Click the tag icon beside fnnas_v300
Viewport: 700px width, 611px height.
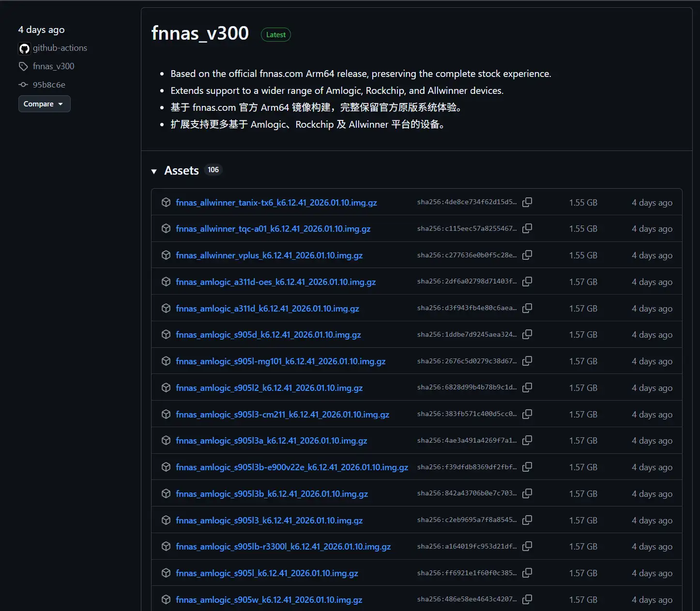point(23,66)
